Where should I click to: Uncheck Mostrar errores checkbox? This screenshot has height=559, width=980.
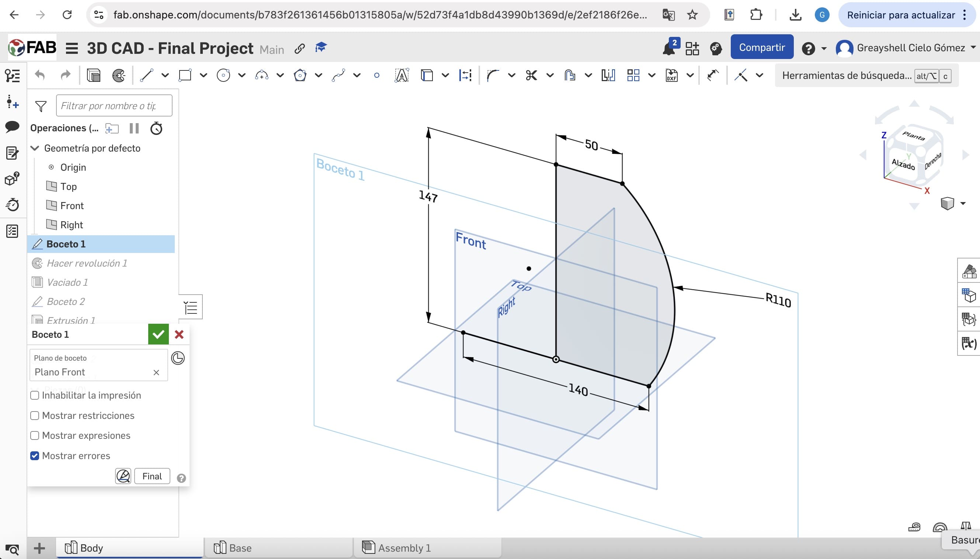click(35, 456)
